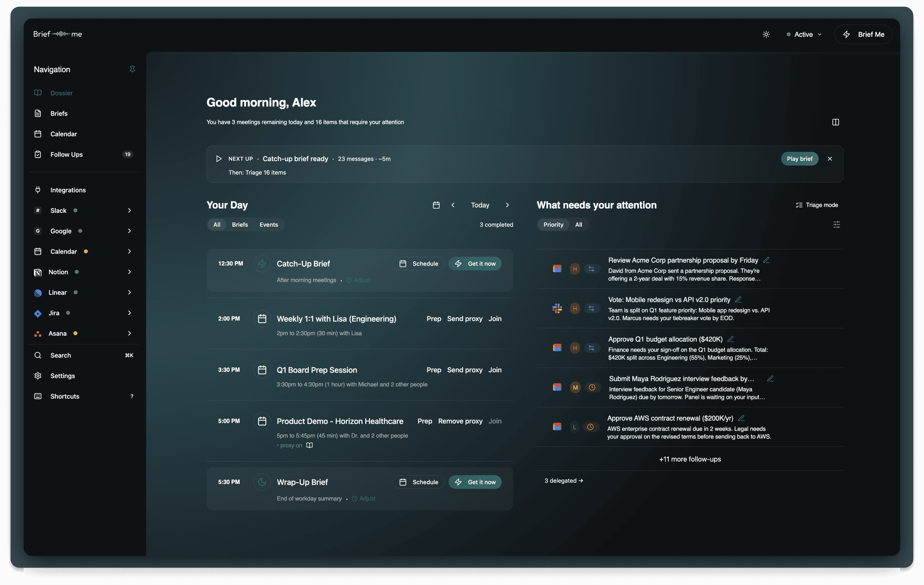Go to next day arrow beside Today
This screenshot has width=924, height=585.
[507, 205]
